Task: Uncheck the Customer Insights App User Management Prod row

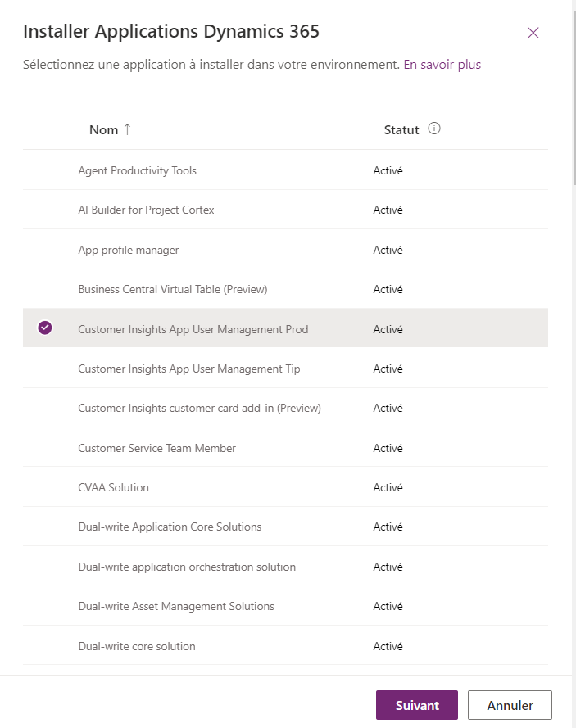Action: (45, 328)
